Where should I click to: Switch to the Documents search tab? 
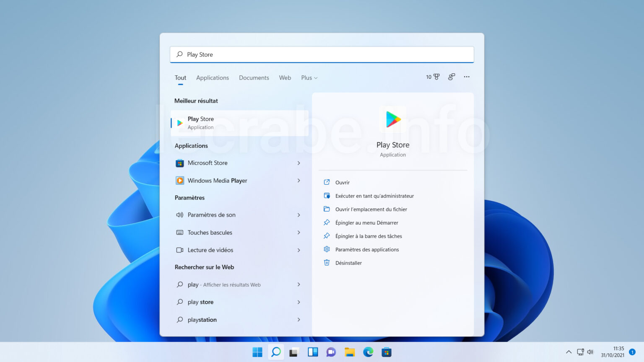[254, 78]
